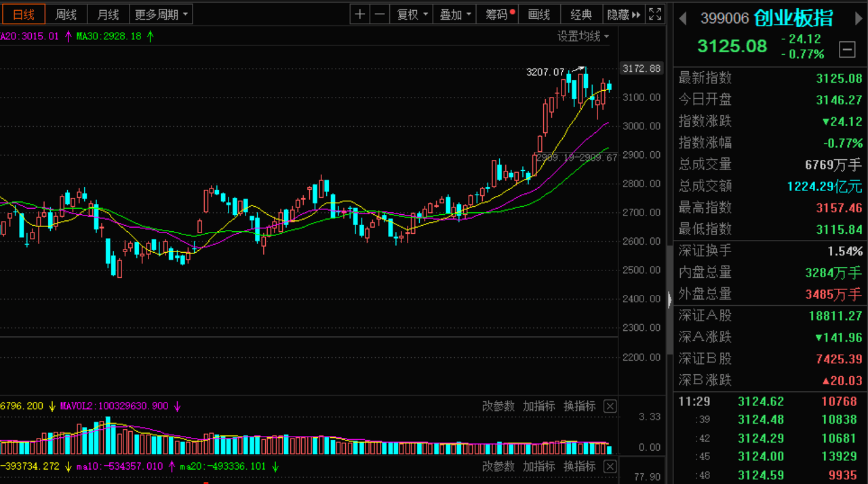Viewport: 868px width, 484px height.
Task: Click 换指标 in the bottom indicator row
Action: click(580, 466)
